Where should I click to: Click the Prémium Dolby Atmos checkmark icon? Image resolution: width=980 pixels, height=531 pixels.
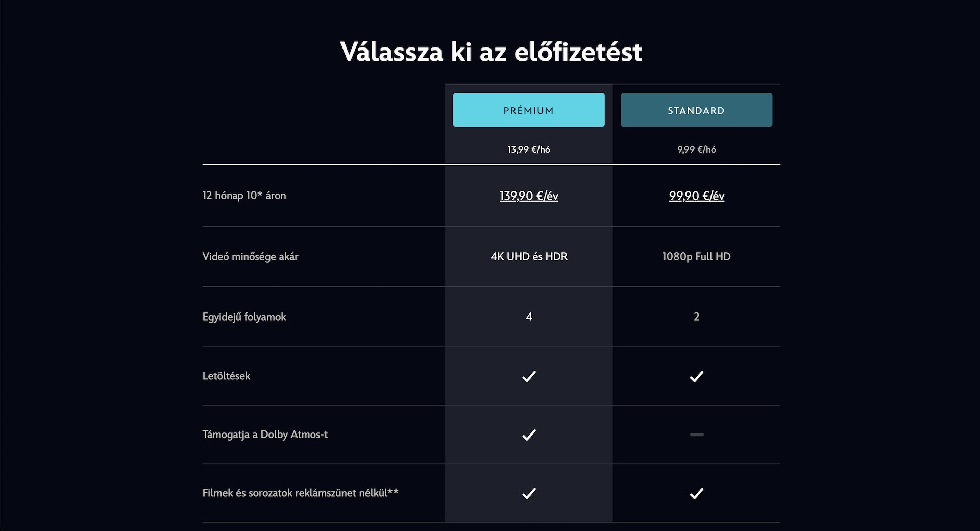click(x=529, y=435)
